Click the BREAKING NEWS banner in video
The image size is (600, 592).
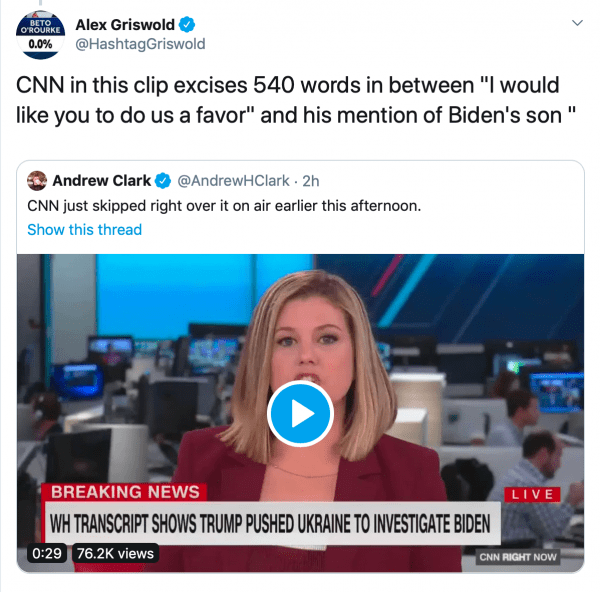click(x=125, y=492)
